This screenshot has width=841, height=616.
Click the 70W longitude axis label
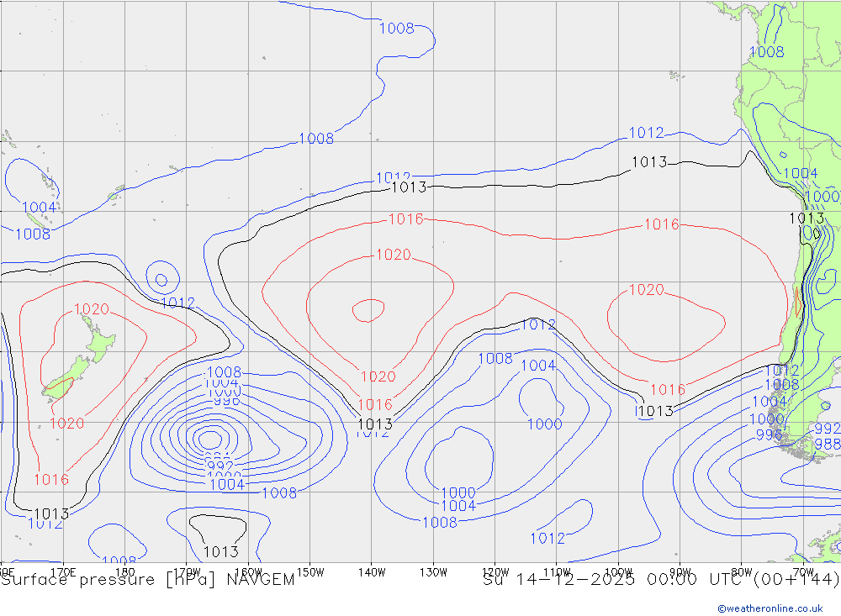[803, 572]
